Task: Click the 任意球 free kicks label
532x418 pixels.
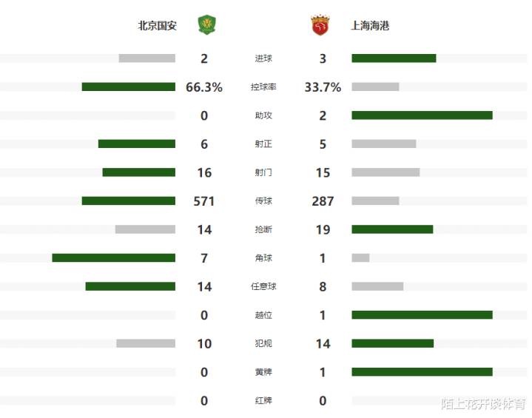Action: click(263, 286)
